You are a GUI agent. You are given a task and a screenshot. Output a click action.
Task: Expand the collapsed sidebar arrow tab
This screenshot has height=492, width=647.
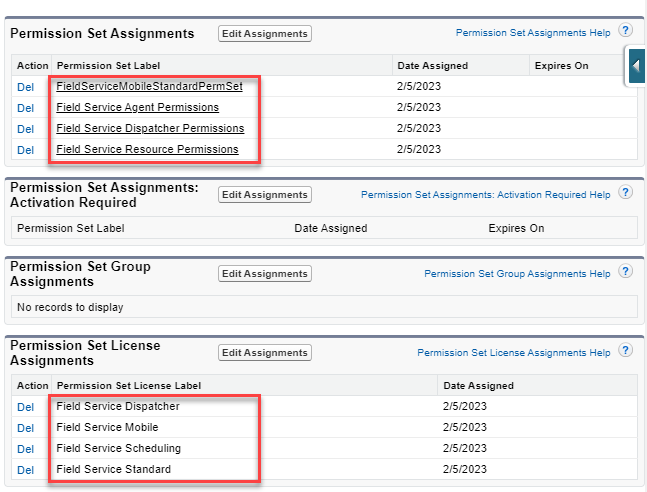point(636,66)
